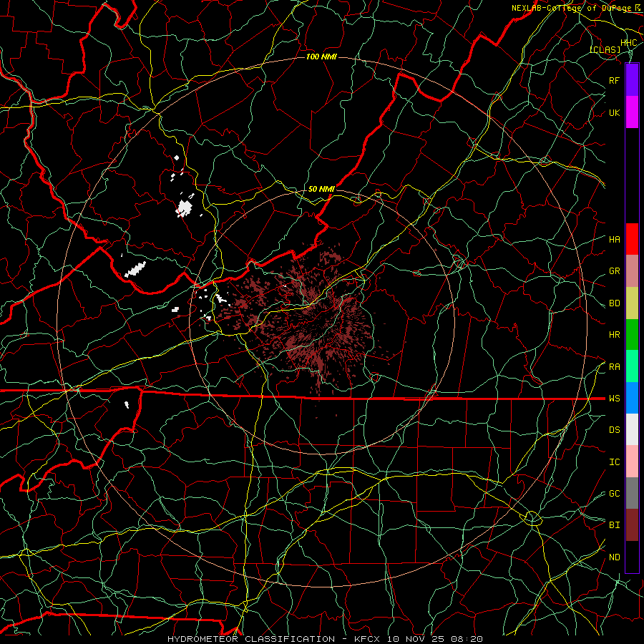
Task: Click the purple RF color swatch
Action: [x=632, y=80]
